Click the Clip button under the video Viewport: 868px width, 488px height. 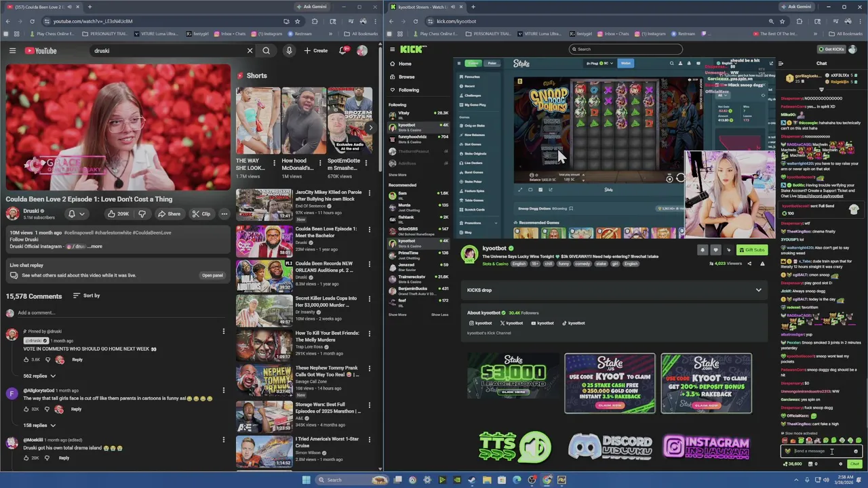click(201, 213)
